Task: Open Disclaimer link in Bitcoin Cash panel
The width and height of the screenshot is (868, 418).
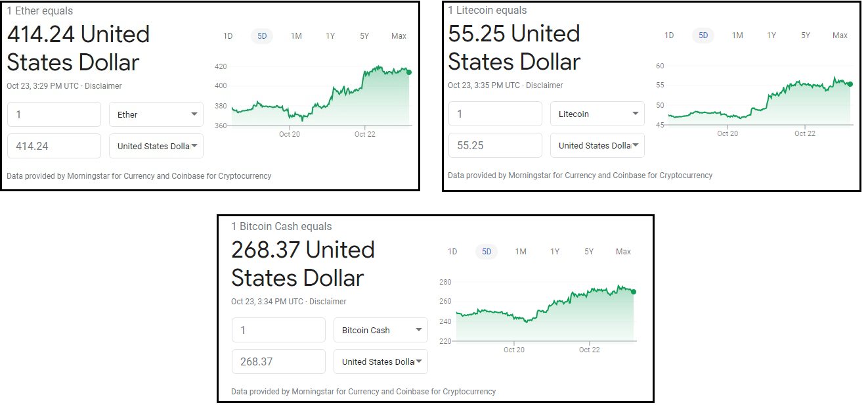Action: click(328, 302)
